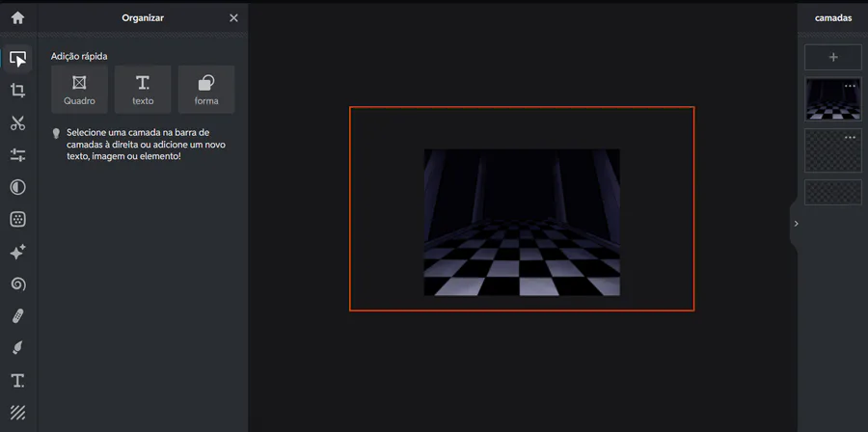
Task: Click the checkerboard room image on canvas
Action: pos(522,223)
